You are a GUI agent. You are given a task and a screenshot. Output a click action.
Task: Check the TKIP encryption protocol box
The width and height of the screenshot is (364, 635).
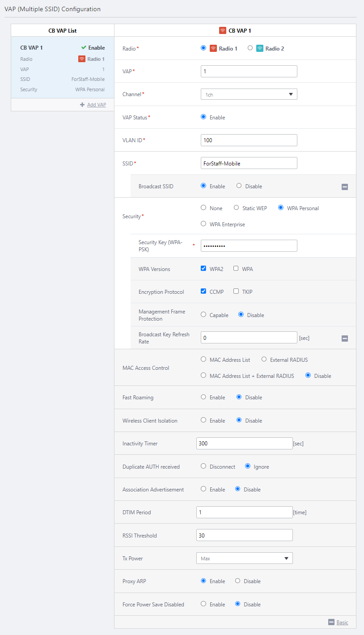tap(236, 291)
